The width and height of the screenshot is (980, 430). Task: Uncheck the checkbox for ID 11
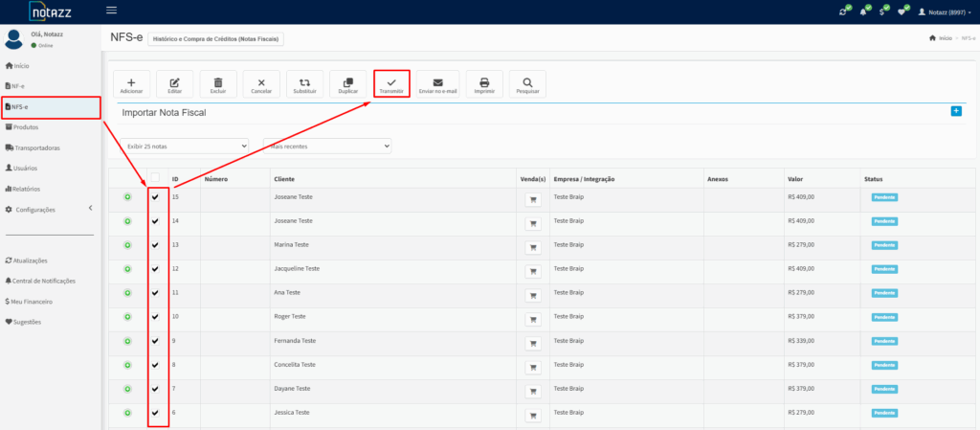pyautogui.click(x=155, y=292)
